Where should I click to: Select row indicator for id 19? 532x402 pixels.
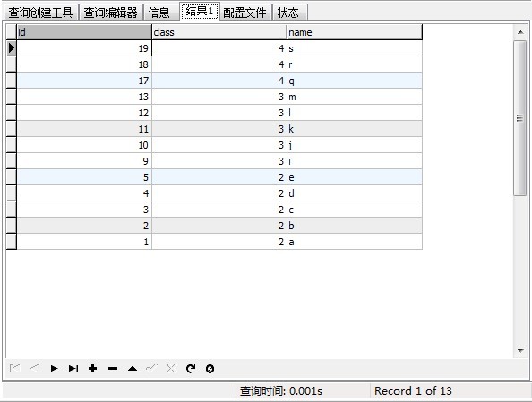[12, 48]
